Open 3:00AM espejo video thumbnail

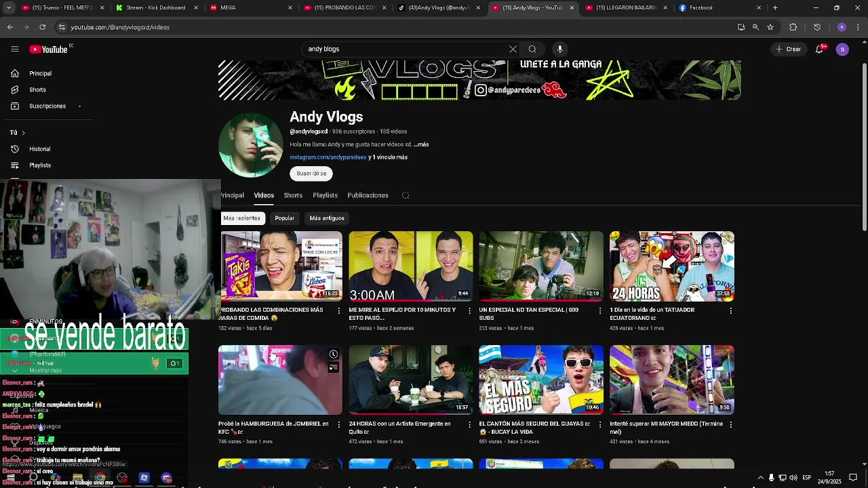tap(411, 266)
